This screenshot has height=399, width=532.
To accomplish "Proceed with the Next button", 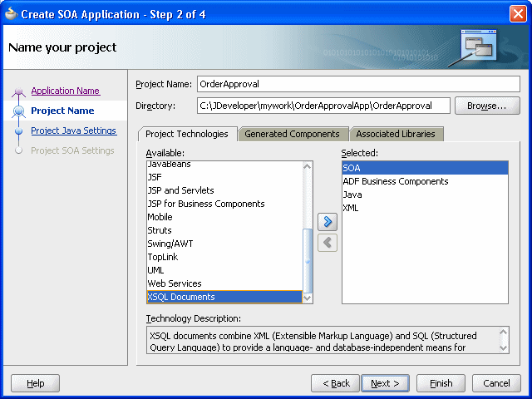I will click(x=385, y=383).
